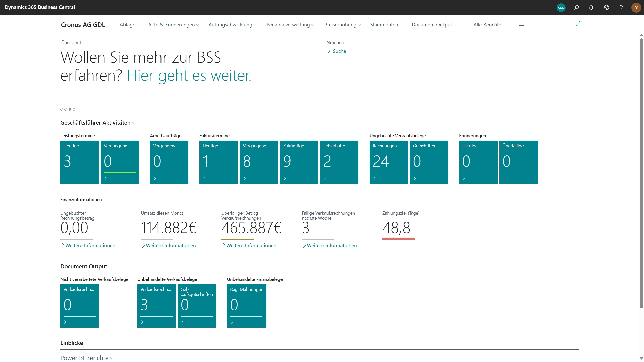The image size is (644, 362).
Task: Open the hamburger more-options menu icon
Action: pyautogui.click(x=521, y=24)
